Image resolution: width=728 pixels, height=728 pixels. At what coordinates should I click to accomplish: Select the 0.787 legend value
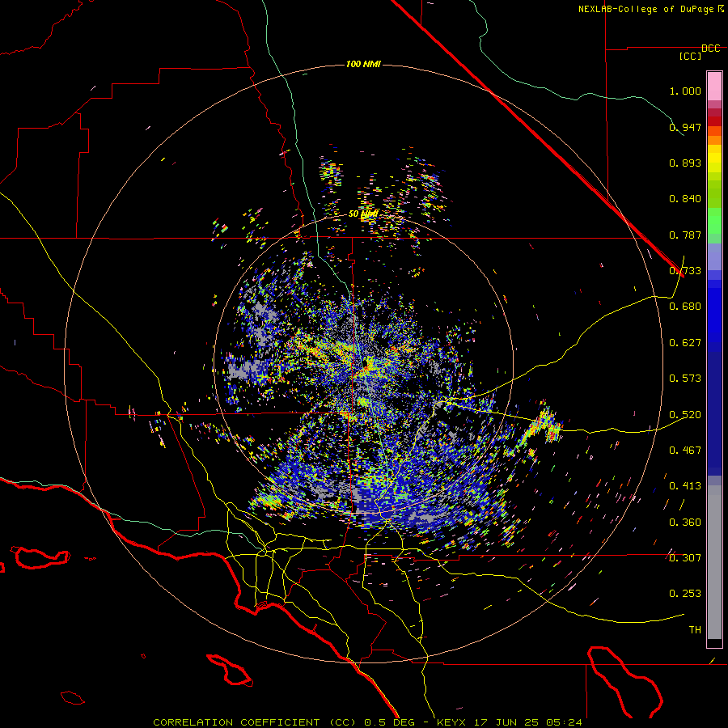click(x=685, y=235)
